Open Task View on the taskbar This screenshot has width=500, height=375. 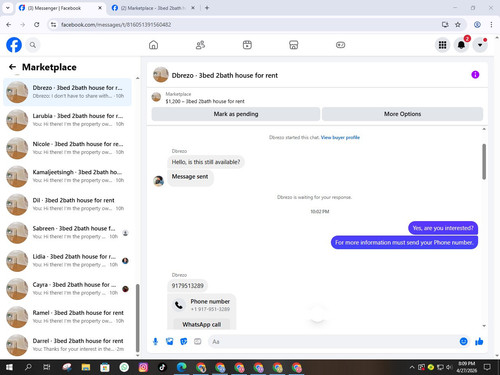[47, 367]
